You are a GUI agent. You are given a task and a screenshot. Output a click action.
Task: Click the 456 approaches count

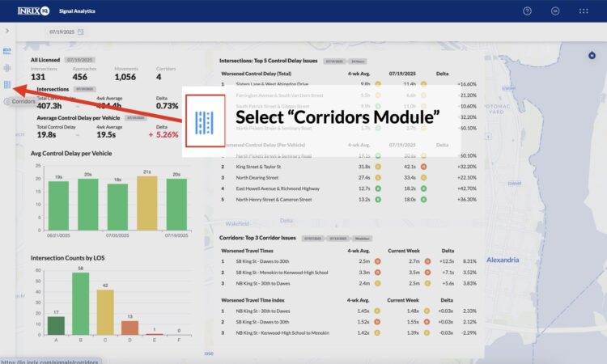pos(80,77)
